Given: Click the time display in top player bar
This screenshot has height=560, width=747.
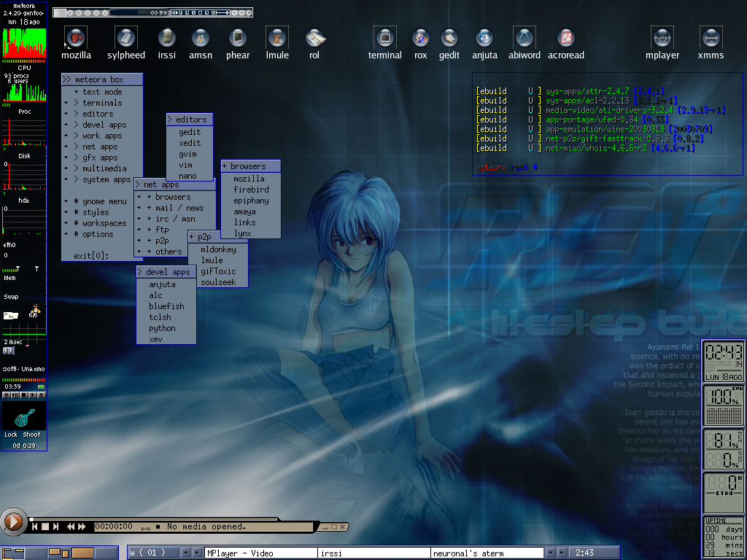Looking at the screenshot, I should 158,12.
